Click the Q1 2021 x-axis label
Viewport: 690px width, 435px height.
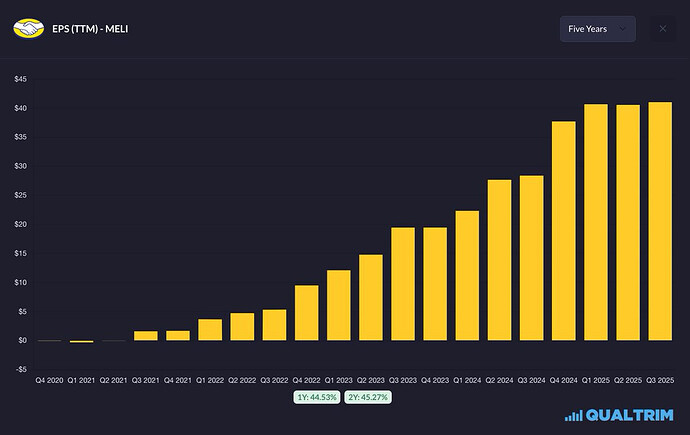[81, 380]
